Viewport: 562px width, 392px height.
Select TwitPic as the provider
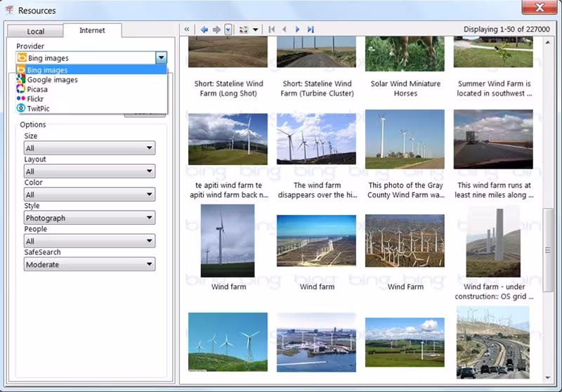click(39, 109)
